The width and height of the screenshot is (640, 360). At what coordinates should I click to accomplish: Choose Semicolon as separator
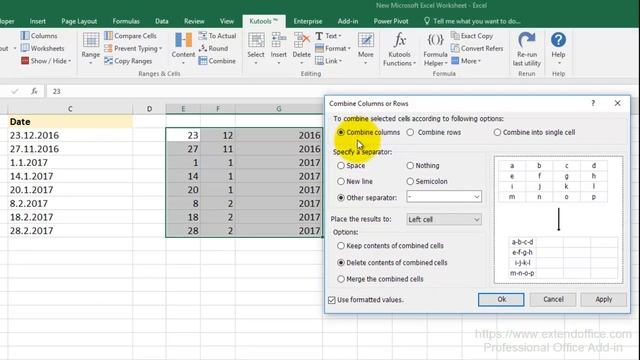pyautogui.click(x=427, y=181)
